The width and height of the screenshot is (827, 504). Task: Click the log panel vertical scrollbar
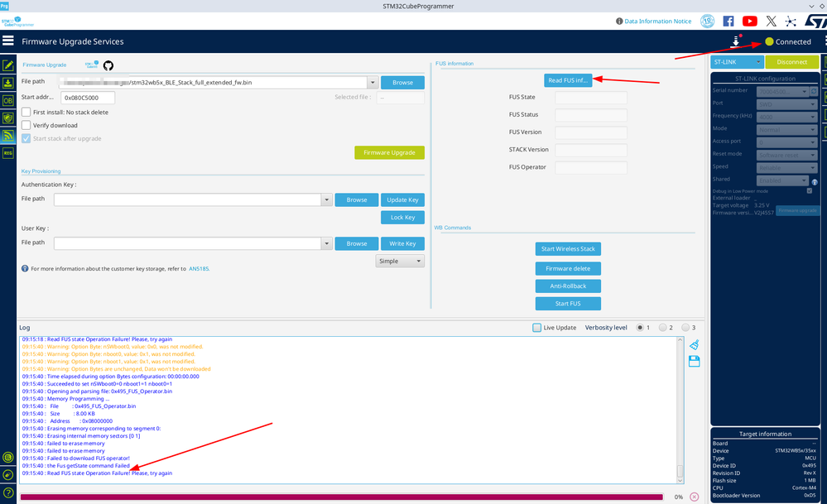pos(680,410)
